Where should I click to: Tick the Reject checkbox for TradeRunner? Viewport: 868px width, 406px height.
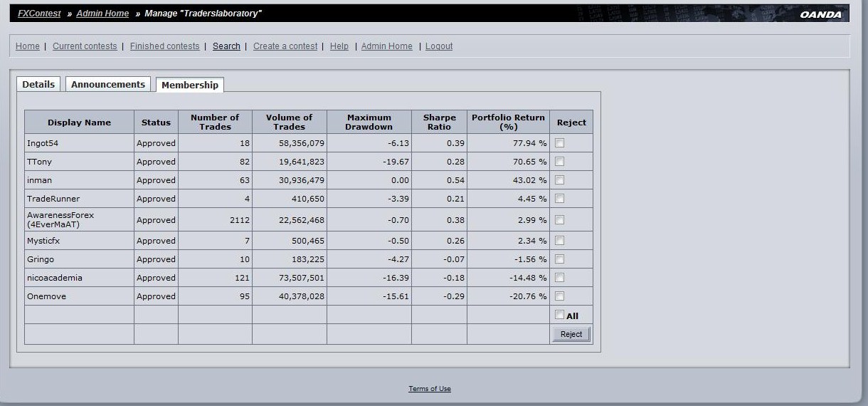pos(560,198)
